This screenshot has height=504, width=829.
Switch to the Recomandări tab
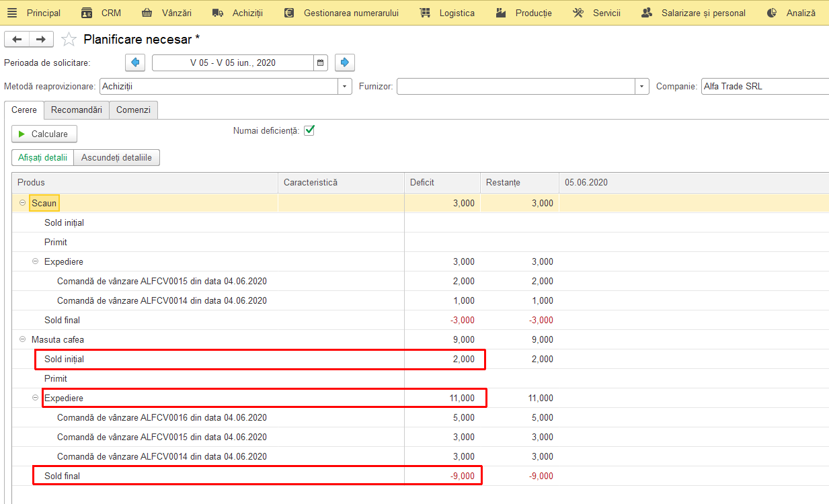[x=77, y=110]
